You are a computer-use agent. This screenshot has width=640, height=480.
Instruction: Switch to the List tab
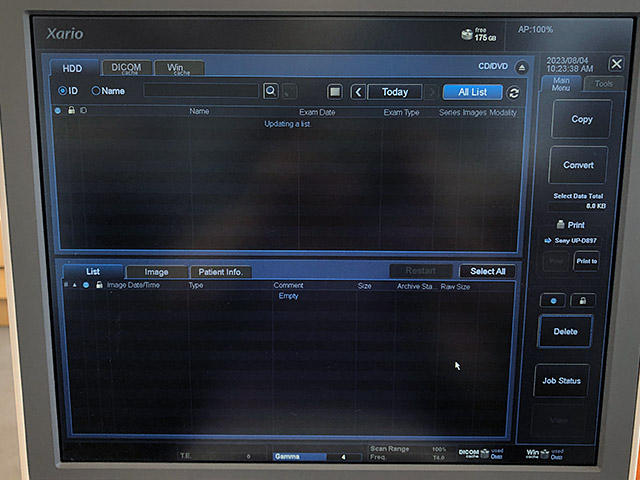coord(93,271)
